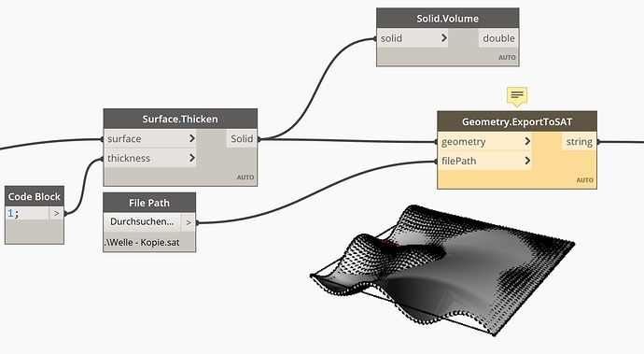Open the yellow note above Geometry.ExportToSAT
The width and height of the screenshot is (644, 354).
517,96
